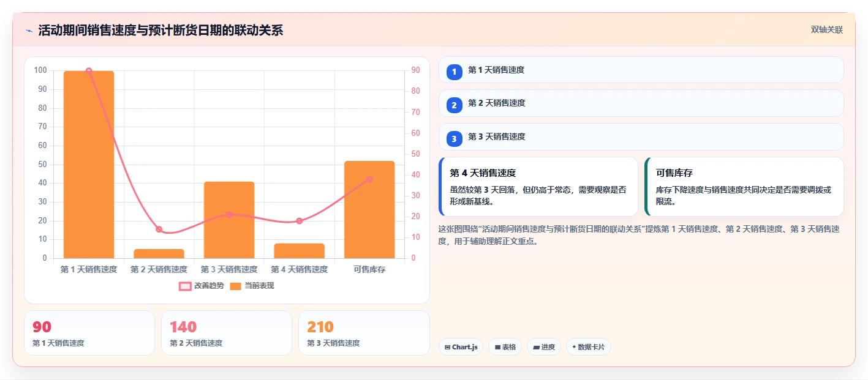This screenshot has width=868, height=380.
Task: Click the right axis value 90 on chart
Action: [415, 70]
